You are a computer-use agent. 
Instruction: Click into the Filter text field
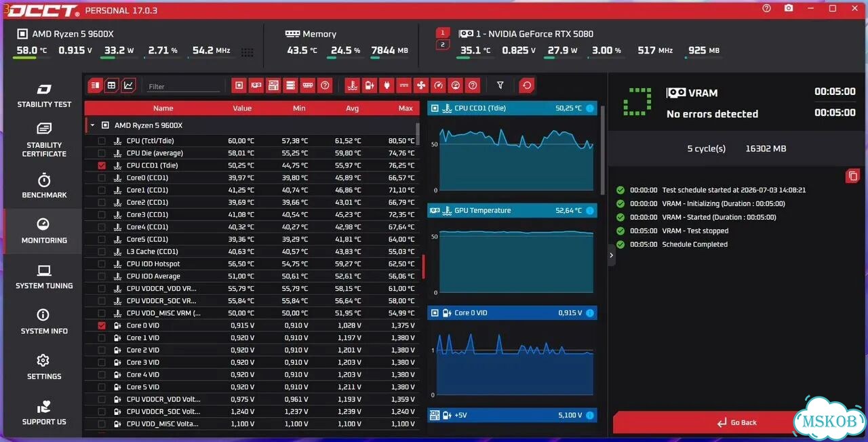pyautogui.click(x=184, y=87)
